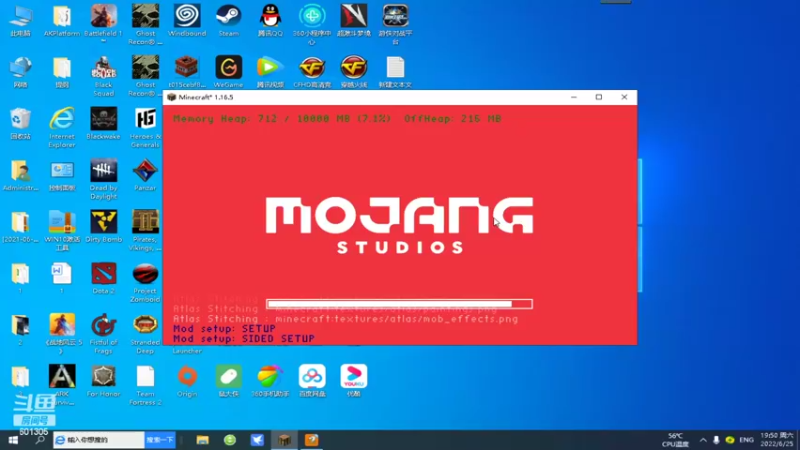Screen dimensions: 800x450
Task: Click the blue search button in taskbar
Action: coord(160,440)
